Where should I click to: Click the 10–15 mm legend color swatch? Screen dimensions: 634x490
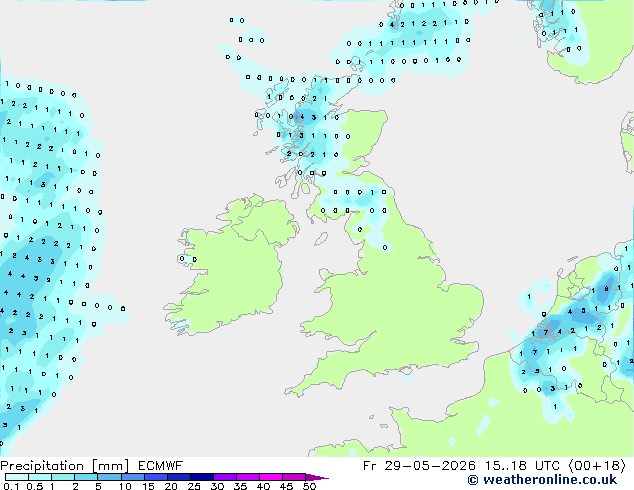(x=132, y=477)
